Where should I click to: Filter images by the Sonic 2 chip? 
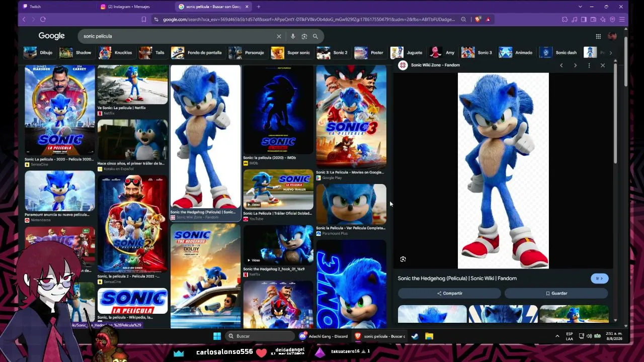[333, 53]
